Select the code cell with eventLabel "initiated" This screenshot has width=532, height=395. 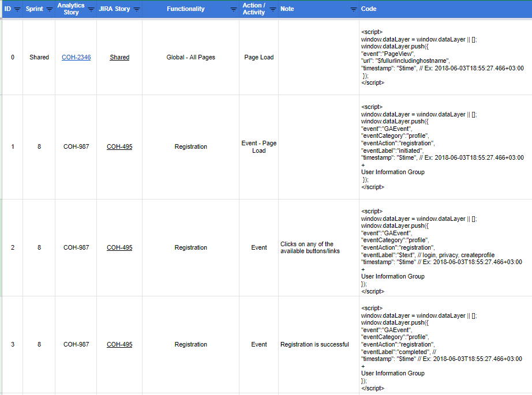[x=445, y=147]
